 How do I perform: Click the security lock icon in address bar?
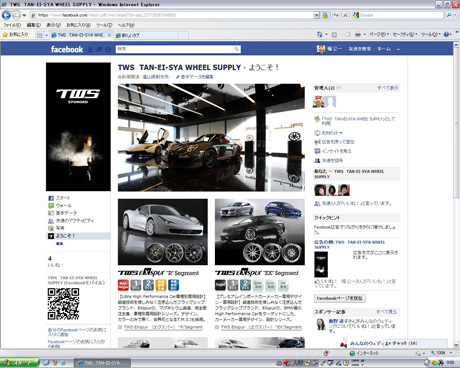325,15
